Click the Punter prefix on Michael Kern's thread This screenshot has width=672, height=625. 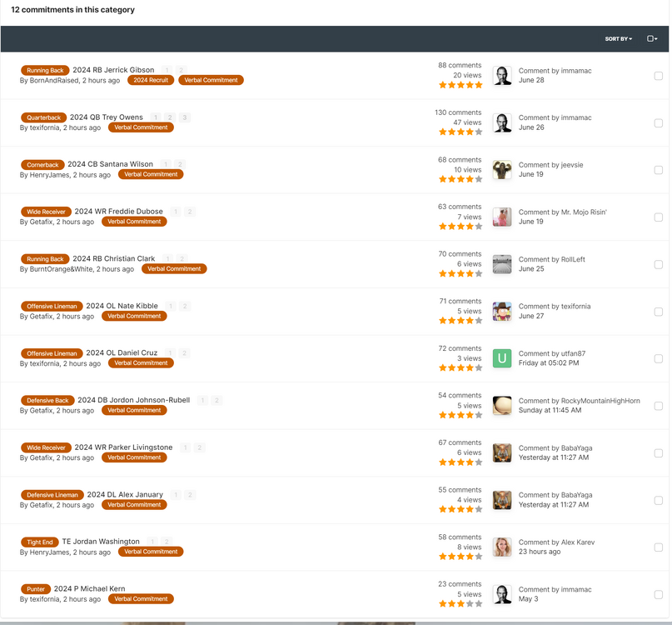pyautogui.click(x=36, y=588)
